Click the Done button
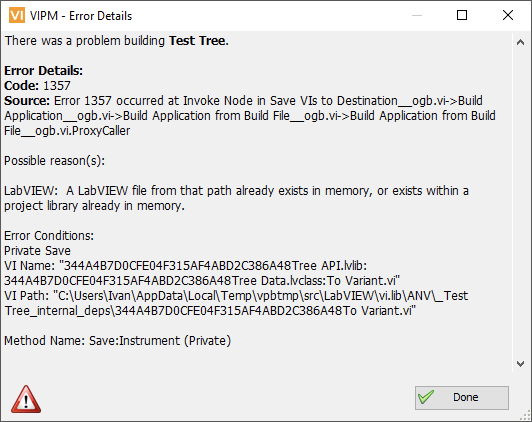532x422 pixels. 462,398
